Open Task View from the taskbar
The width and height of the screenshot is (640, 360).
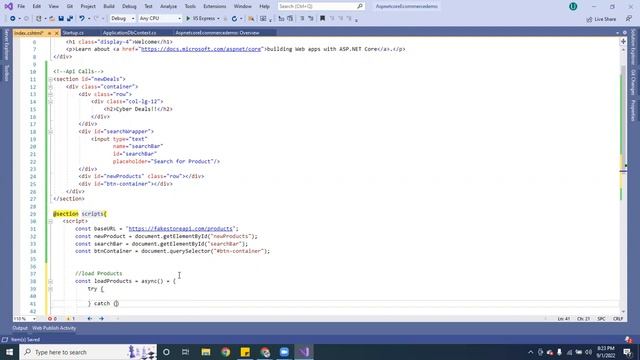pyautogui.click(x=185, y=352)
